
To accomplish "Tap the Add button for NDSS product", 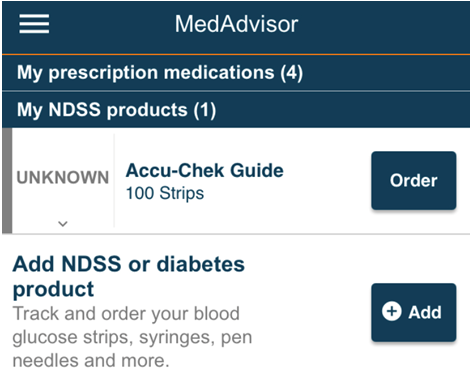I will coord(414,312).
